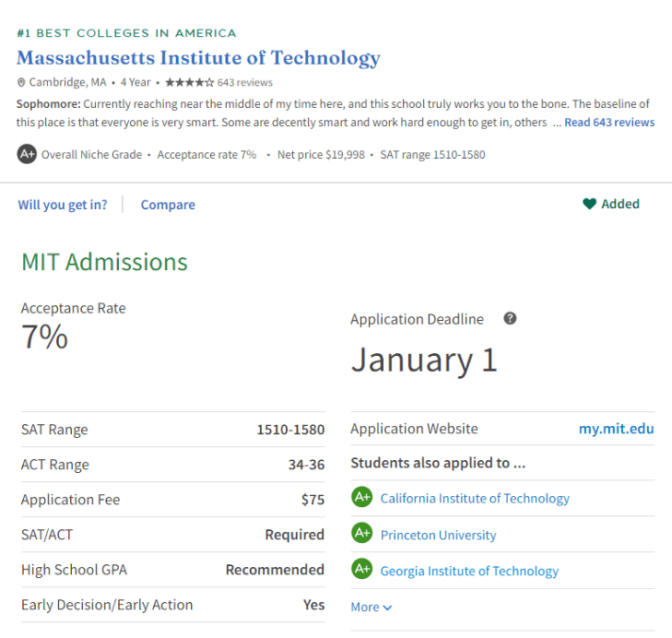Open California Institute of Technology link

(475, 498)
